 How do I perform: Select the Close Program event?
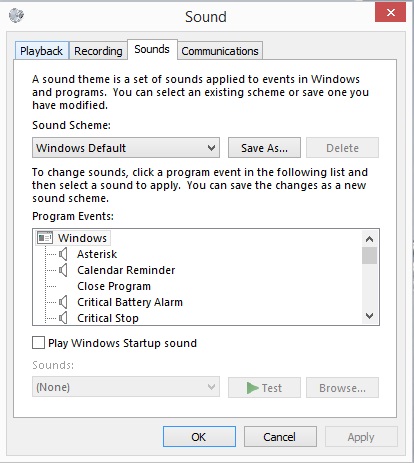coord(114,286)
